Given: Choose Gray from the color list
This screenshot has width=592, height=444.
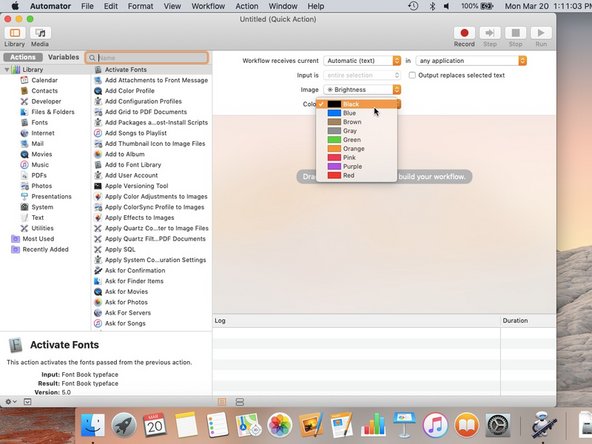Looking at the screenshot, I should point(357,131).
